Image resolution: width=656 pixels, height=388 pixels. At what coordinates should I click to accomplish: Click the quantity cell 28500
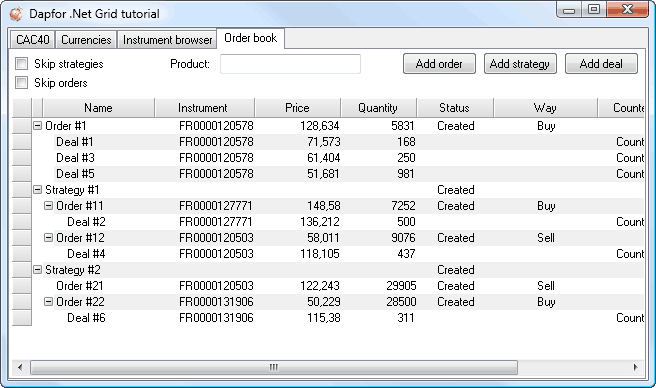click(x=401, y=302)
